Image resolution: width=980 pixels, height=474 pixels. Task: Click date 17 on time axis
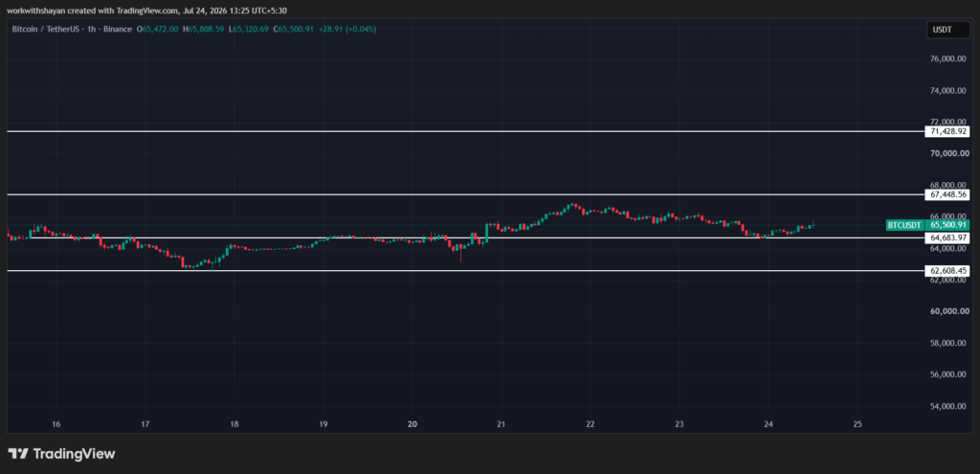[145, 424]
